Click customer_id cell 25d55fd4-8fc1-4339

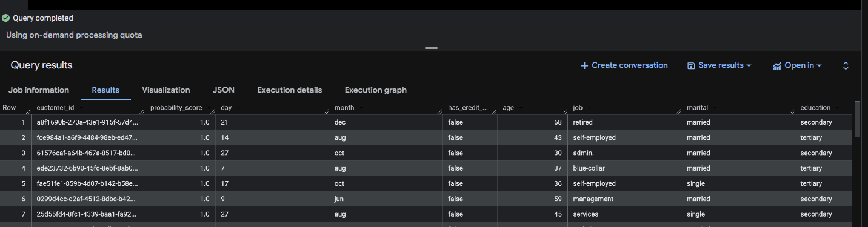tap(87, 214)
